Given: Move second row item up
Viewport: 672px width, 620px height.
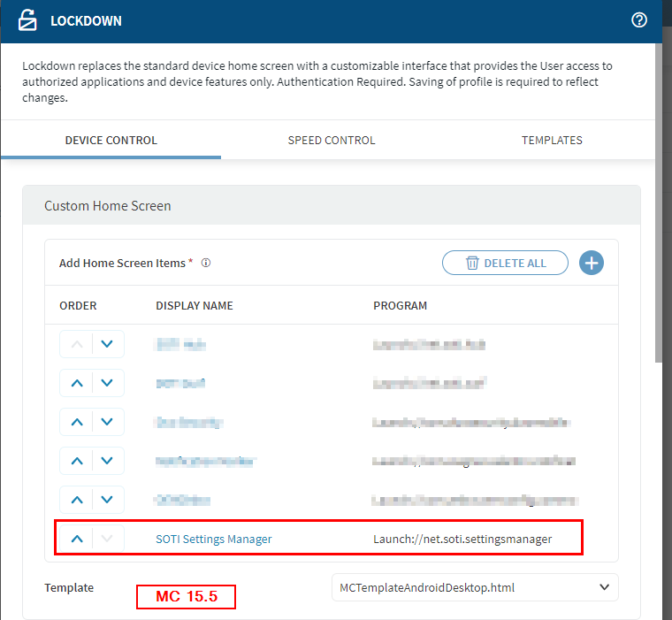Looking at the screenshot, I should coord(77,383).
